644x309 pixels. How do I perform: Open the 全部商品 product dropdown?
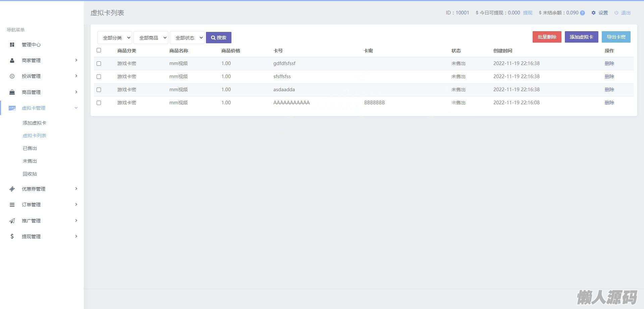[x=151, y=38]
